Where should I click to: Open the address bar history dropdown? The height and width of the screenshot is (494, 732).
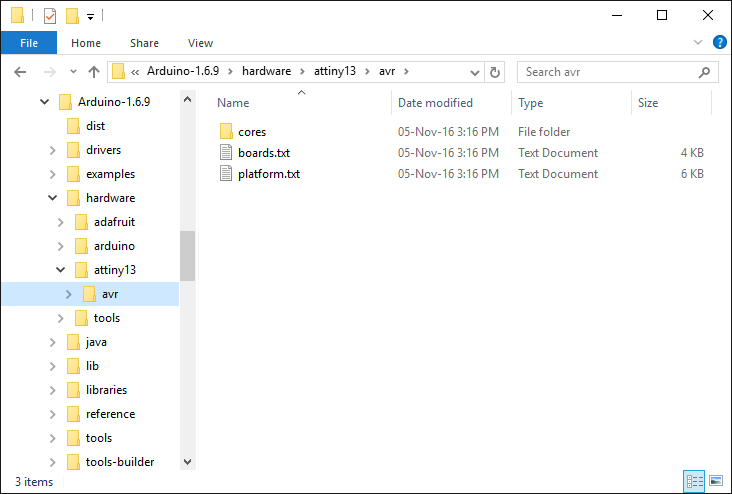475,72
